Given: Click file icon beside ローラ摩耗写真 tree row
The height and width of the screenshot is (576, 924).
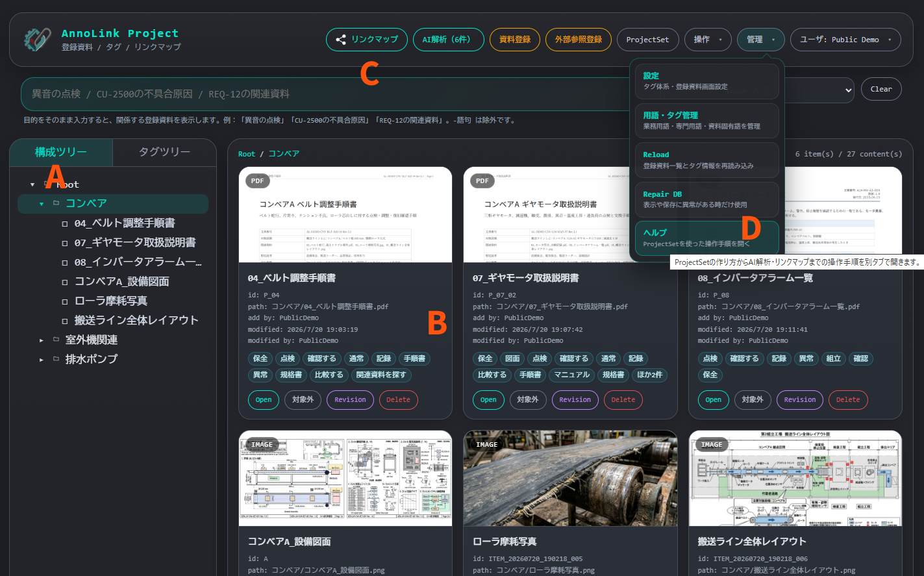Looking at the screenshot, I should tap(64, 301).
